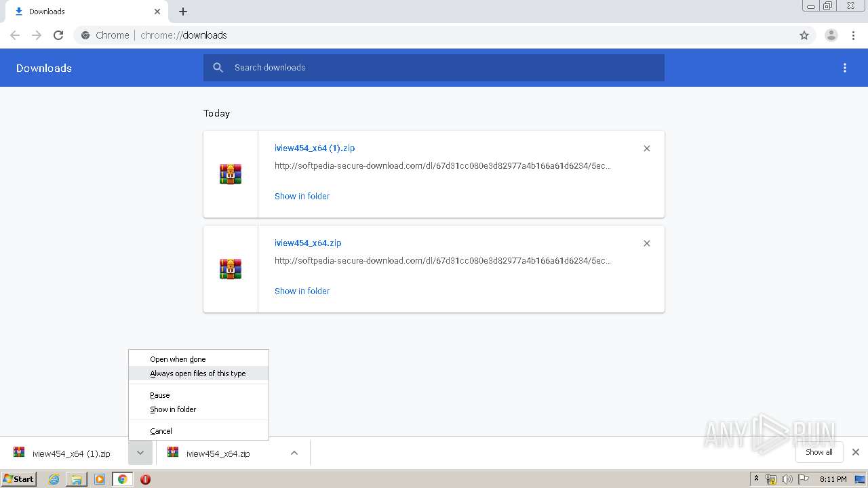
Task: Show hidden system tray icons
Action: tap(757, 479)
